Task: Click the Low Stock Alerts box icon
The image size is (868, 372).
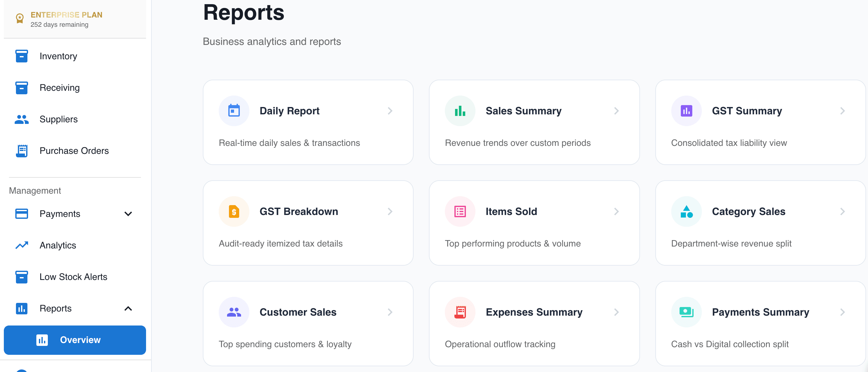Action: [x=22, y=277]
